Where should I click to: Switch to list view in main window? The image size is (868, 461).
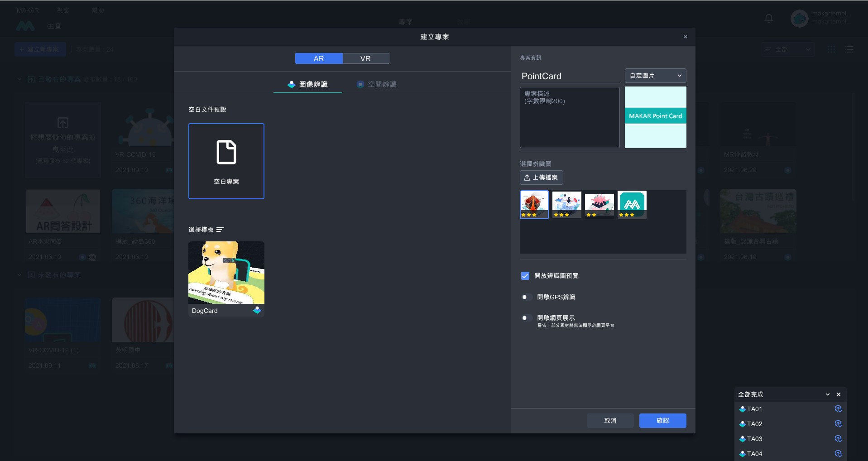click(x=849, y=49)
